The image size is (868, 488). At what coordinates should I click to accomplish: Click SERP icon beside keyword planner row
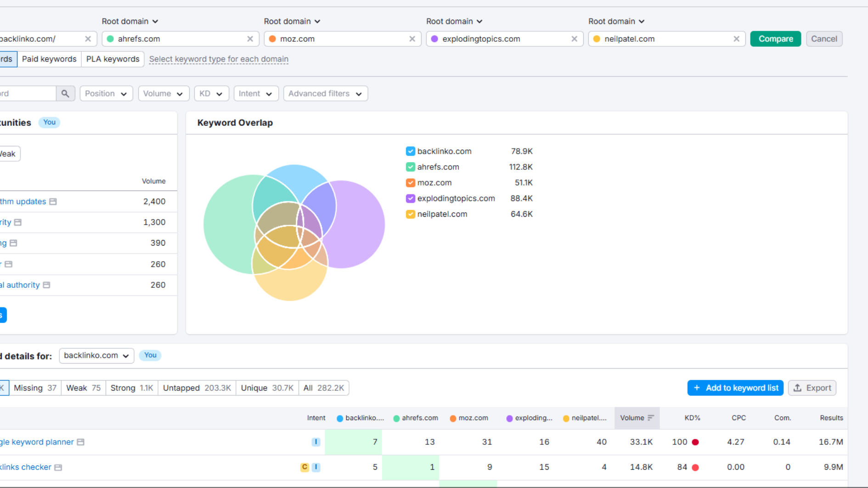click(81, 442)
